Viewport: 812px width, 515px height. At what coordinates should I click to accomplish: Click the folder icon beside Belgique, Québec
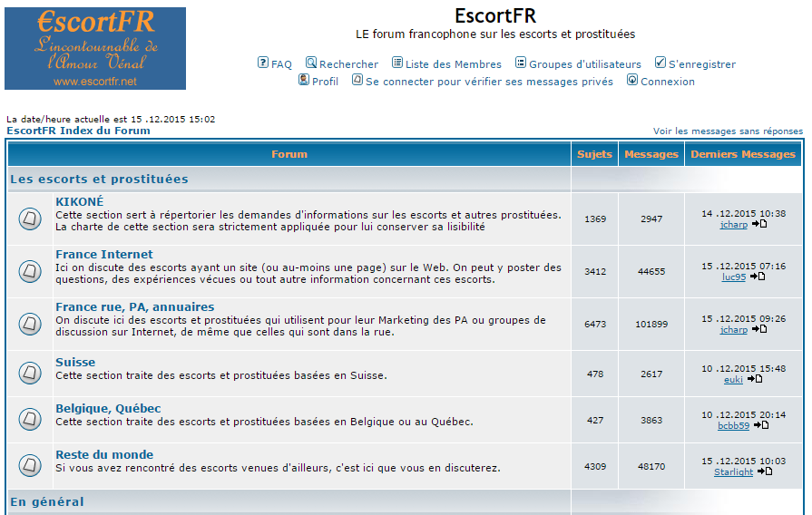pyautogui.click(x=30, y=419)
